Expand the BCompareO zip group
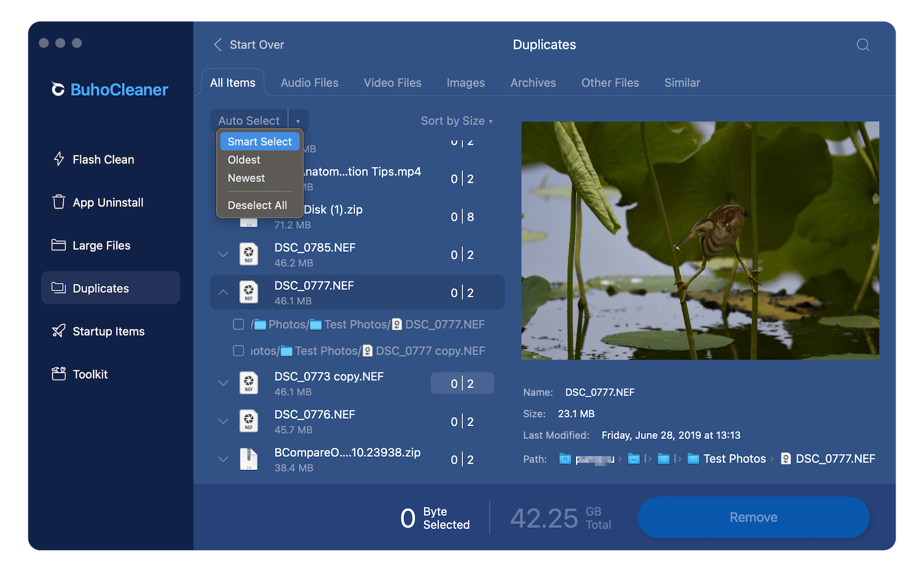 tap(223, 459)
